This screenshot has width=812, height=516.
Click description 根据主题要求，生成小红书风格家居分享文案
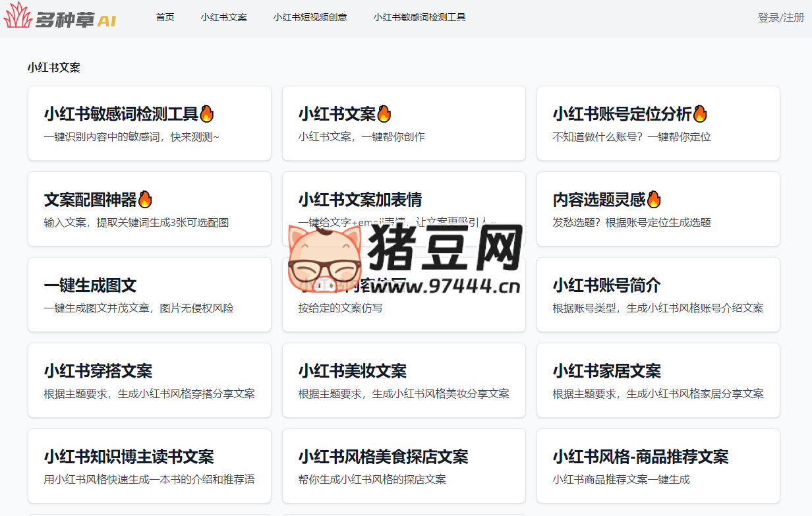click(x=658, y=394)
